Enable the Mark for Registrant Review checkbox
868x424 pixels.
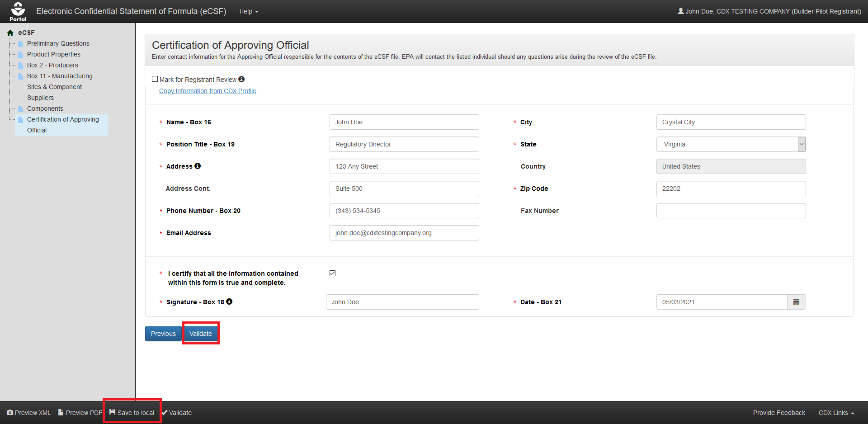tap(155, 79)
